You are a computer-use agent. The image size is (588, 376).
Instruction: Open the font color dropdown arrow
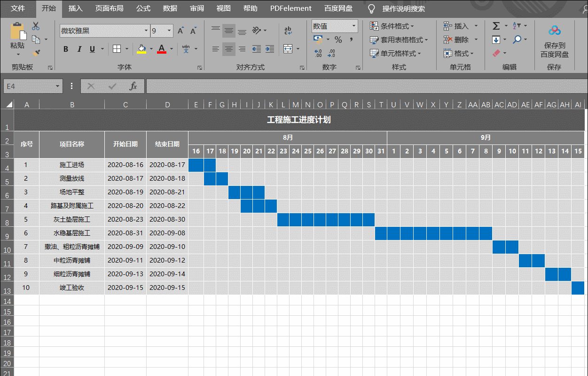(x=172, y=49)
